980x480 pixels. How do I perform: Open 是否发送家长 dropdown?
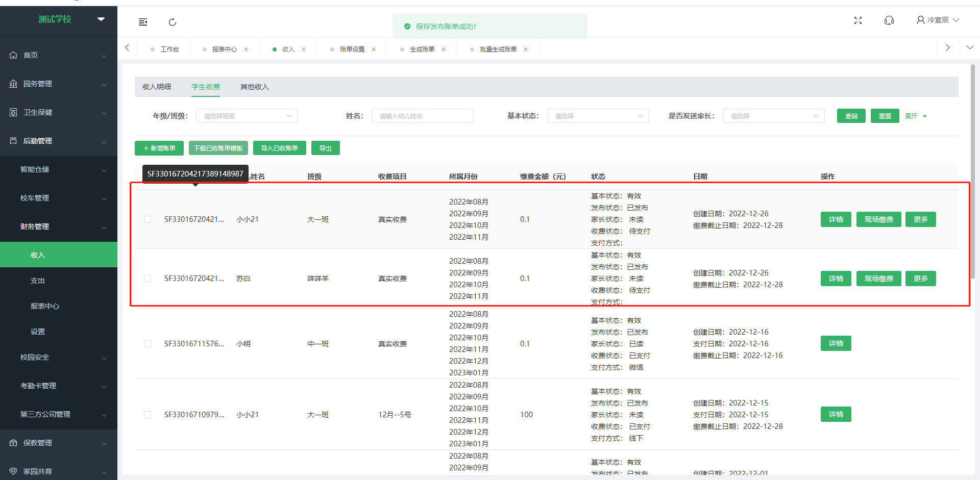(x=774, y=116)
